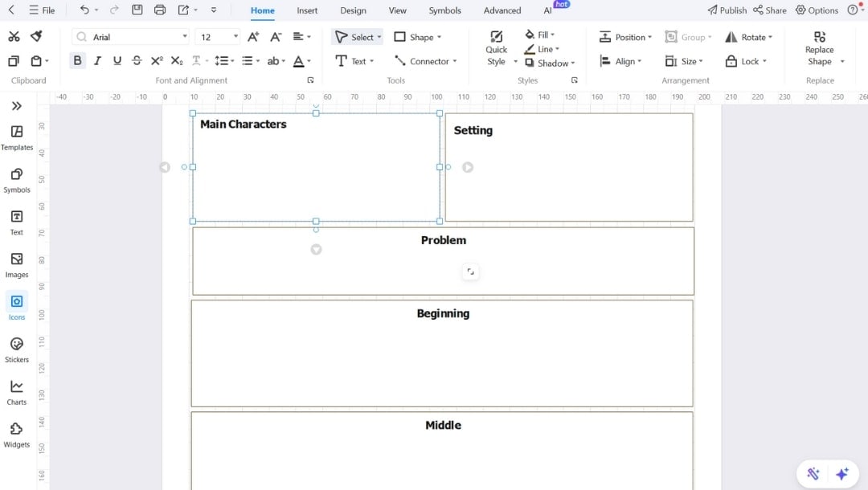
Task: Choose the Select tool
Action: 358,37
